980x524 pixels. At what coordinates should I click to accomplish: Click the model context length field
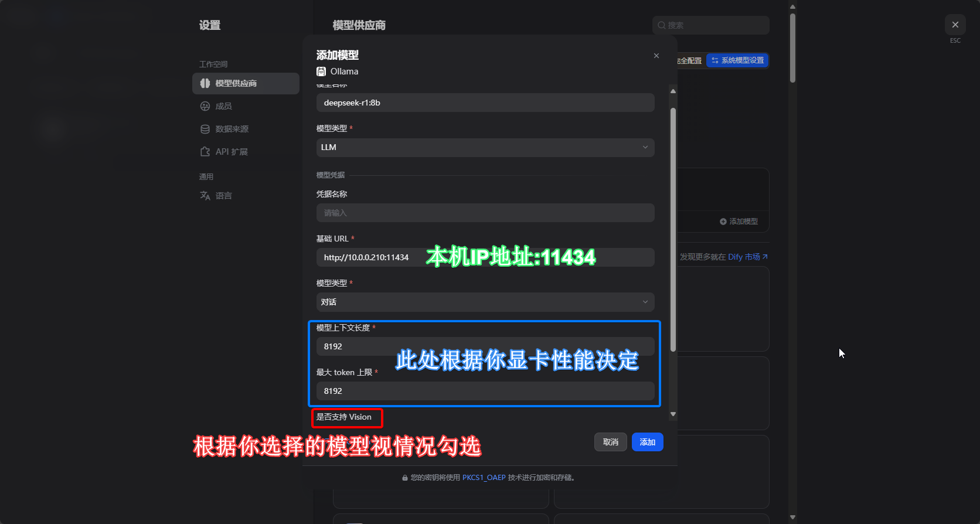352,346
